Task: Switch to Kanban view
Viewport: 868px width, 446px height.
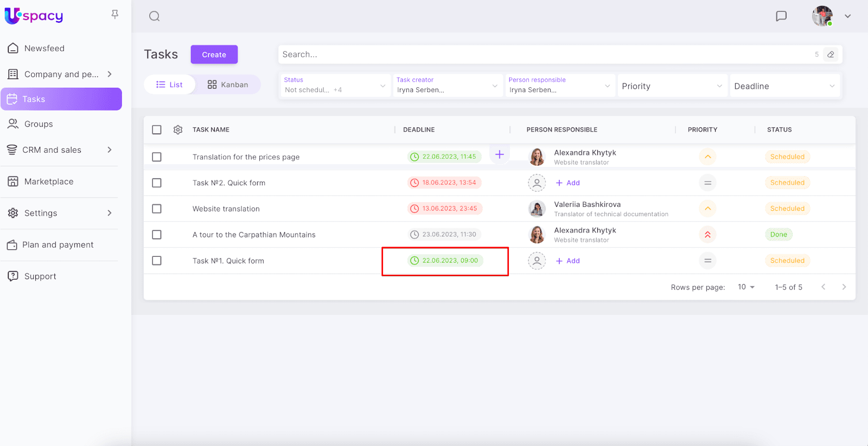Action: click(228, 85)
